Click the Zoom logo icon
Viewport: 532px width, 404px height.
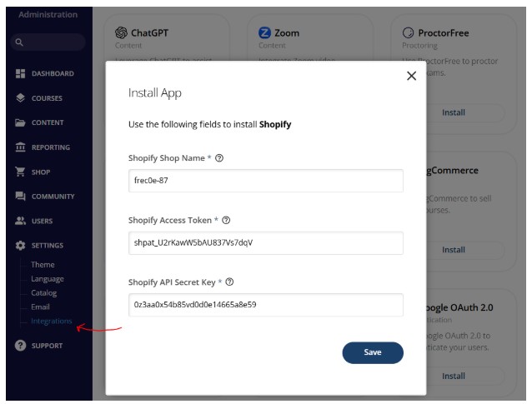pos(264,32)
